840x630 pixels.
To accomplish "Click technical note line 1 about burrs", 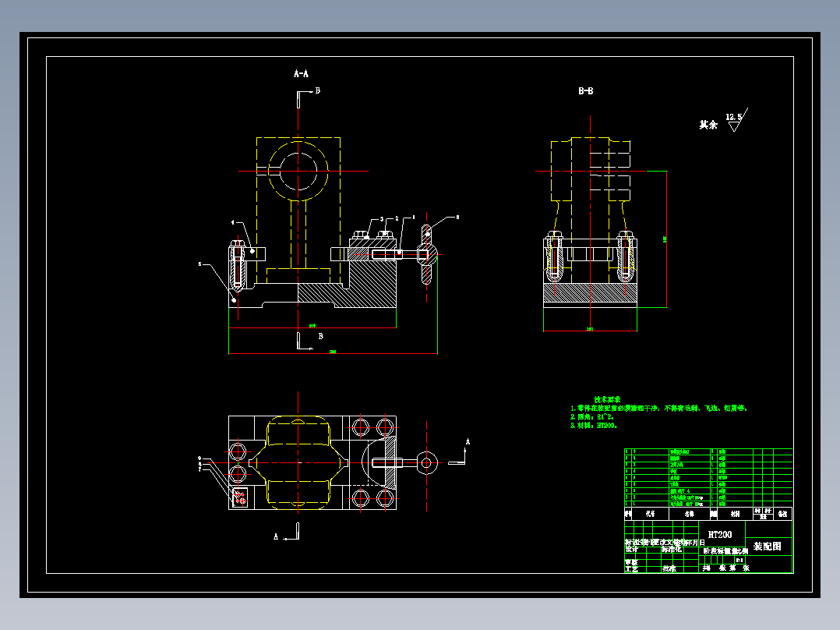I will point(658,408).
